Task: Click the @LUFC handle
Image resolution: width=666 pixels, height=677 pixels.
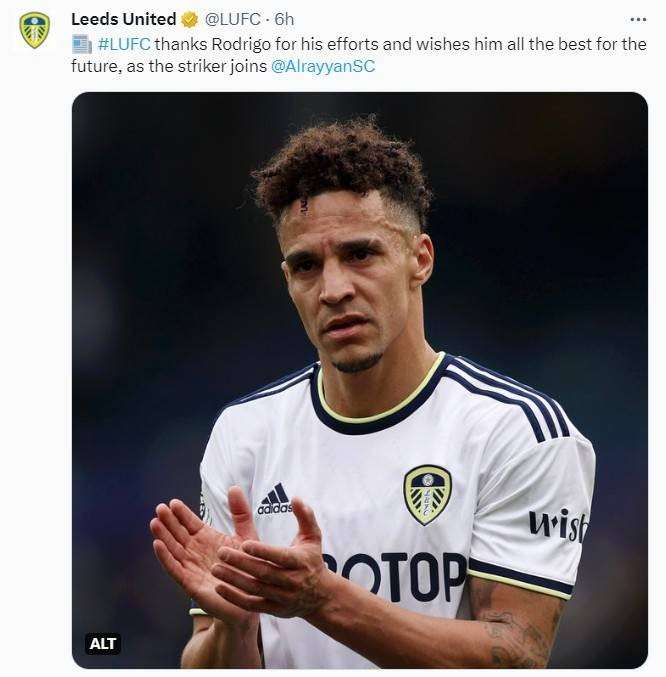Action: point(234,20)
